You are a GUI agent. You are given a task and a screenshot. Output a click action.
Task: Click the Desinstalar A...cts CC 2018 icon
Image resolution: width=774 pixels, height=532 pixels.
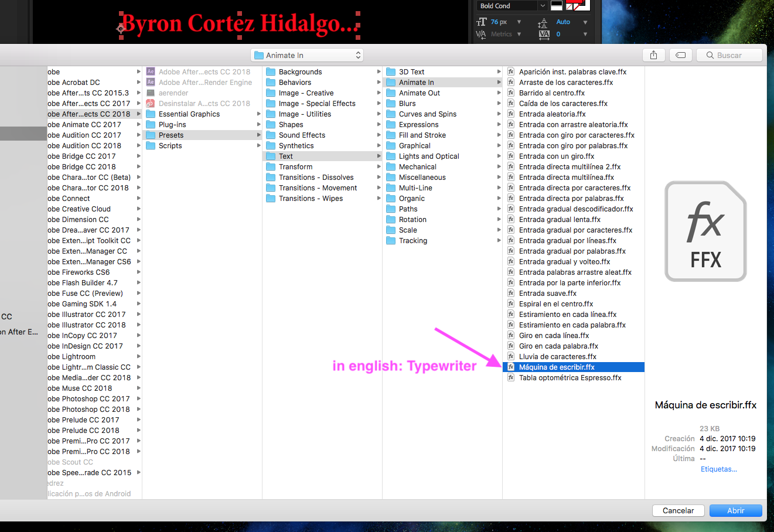point(151,104)
